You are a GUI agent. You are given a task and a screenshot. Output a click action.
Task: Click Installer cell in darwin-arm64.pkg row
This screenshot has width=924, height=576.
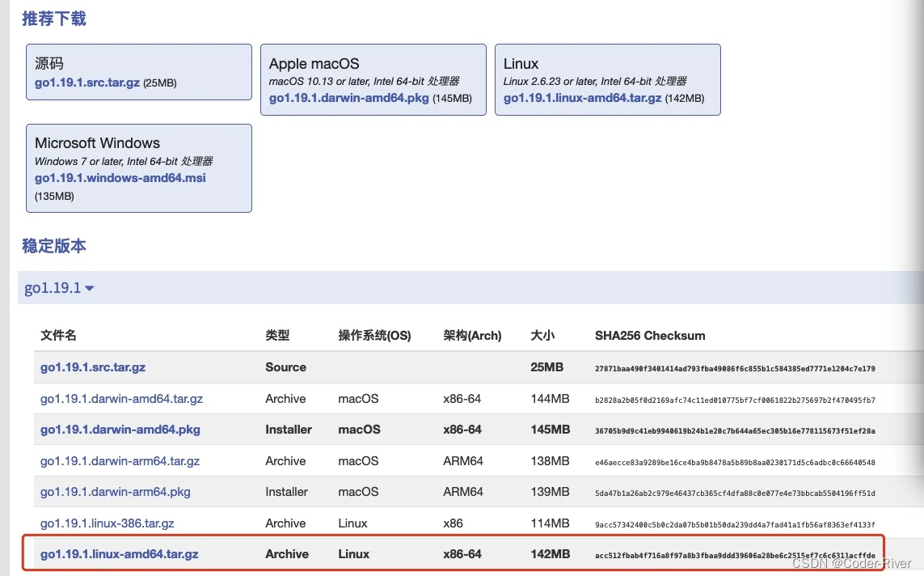(286, 492)
